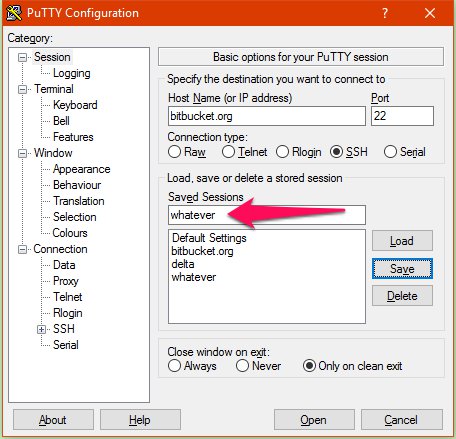Click the question mark help icon

[385, 13]
